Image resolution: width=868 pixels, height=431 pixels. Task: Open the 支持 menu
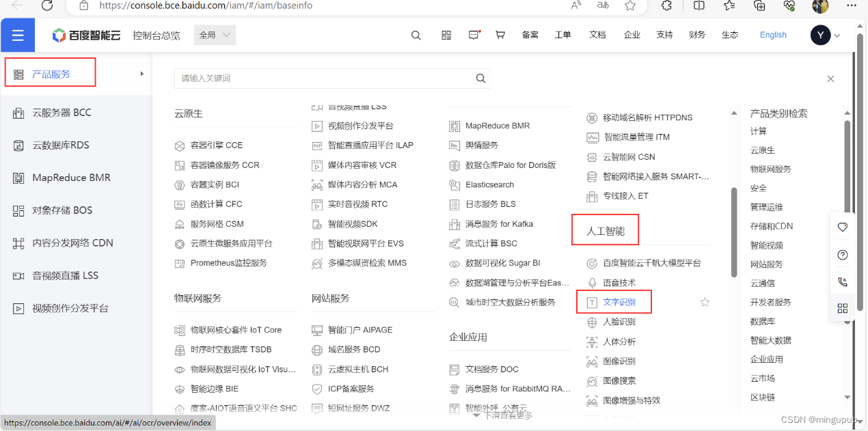[x=664, y=36]
